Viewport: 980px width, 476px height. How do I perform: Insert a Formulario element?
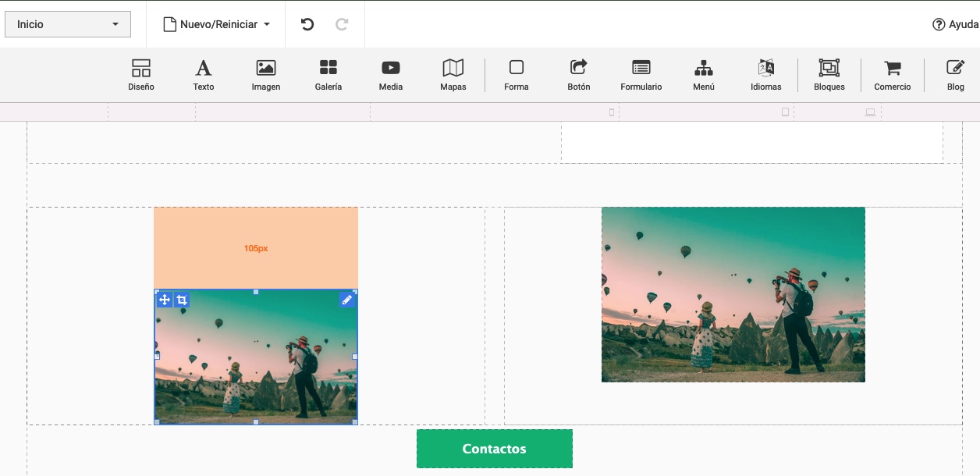pyautogui.click(x=641, y=75)
